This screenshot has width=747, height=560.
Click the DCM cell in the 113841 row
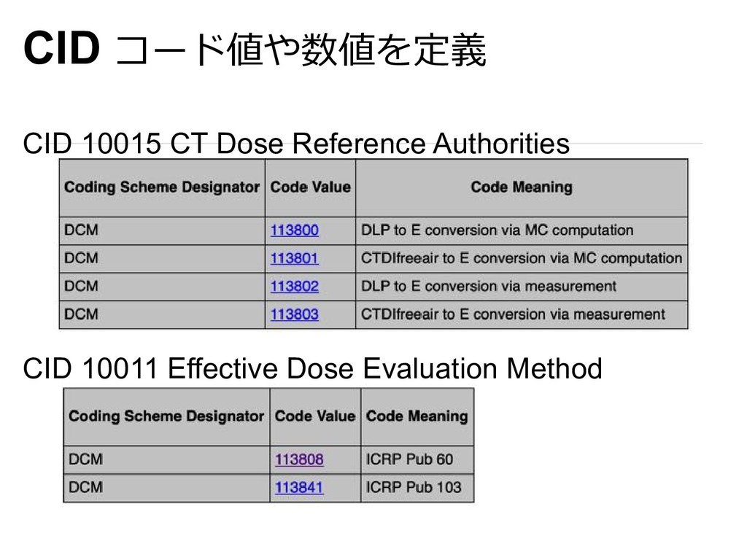[x=166, y=488]
